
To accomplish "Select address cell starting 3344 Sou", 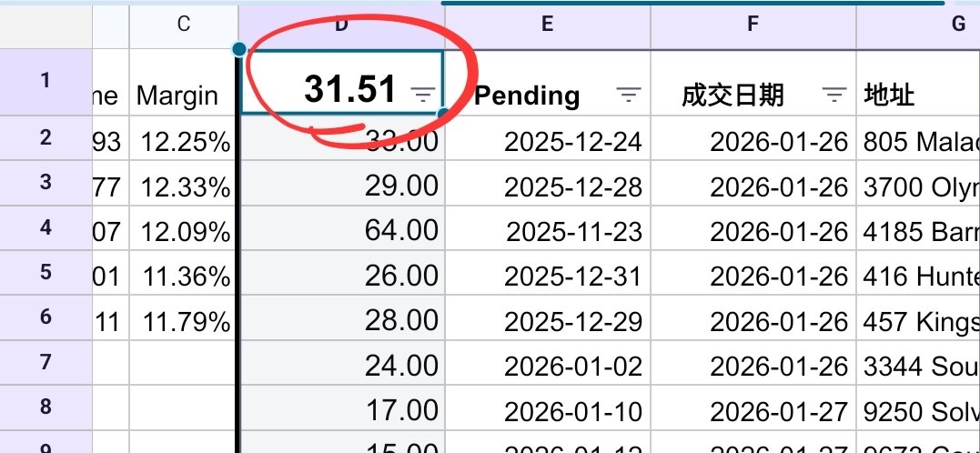I will 918,362.
